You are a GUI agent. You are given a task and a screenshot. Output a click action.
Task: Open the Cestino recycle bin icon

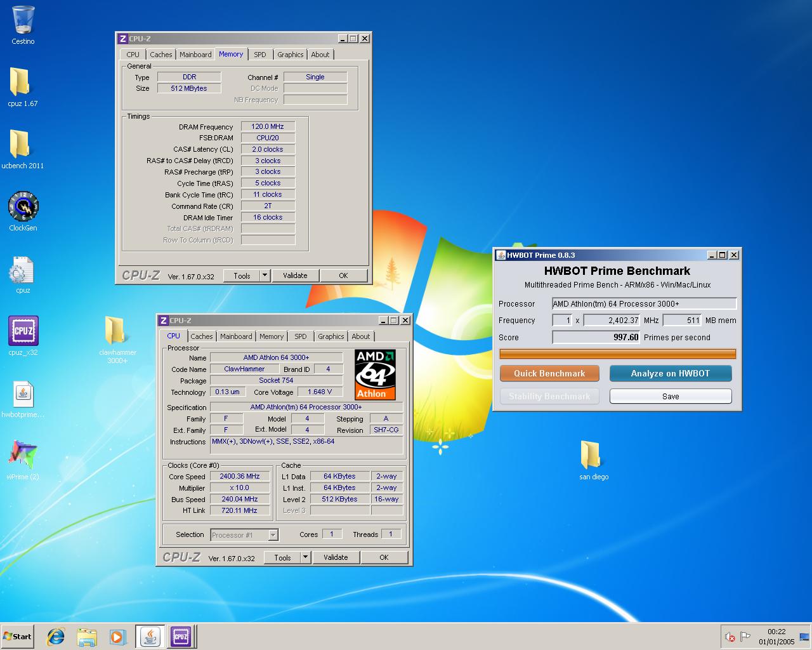[23, 20]
